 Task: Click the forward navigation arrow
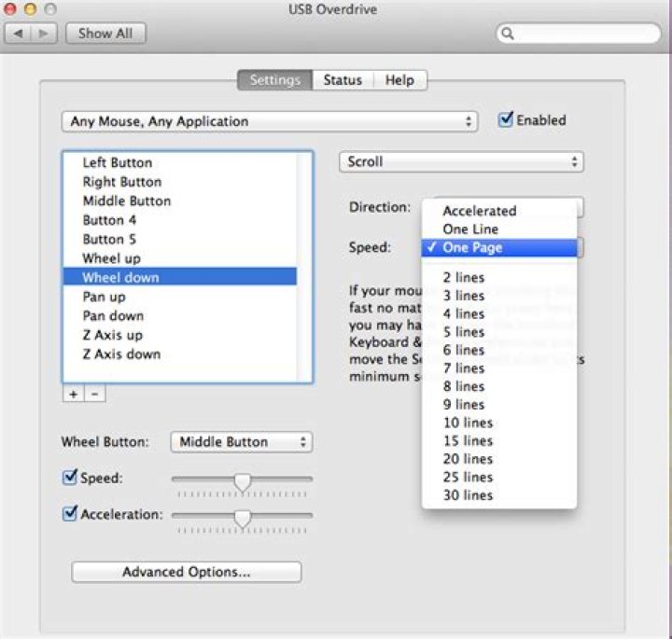pos(44,33)
